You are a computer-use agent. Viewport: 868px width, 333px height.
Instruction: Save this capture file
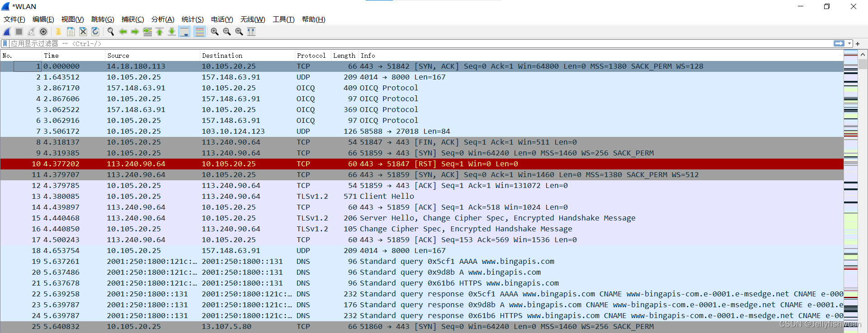(x=71, y=32)
